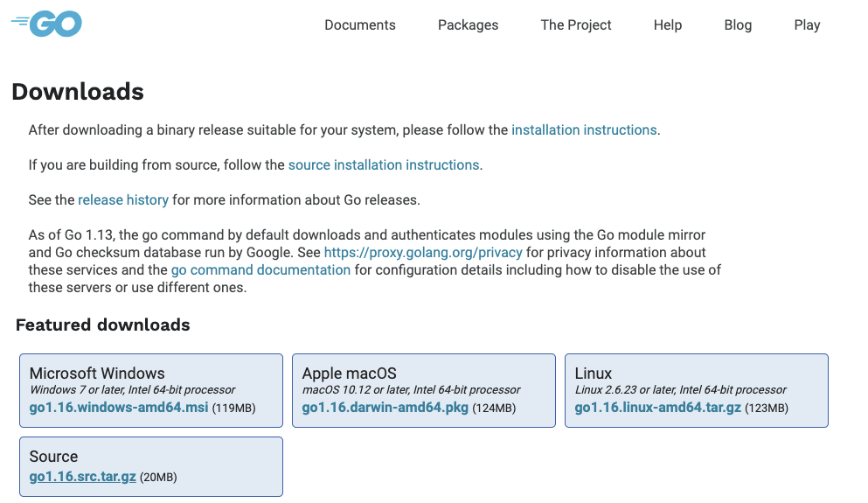Open the source installation instructions link
The width and height of the screenshot is (868, 503).
point(384,164)
